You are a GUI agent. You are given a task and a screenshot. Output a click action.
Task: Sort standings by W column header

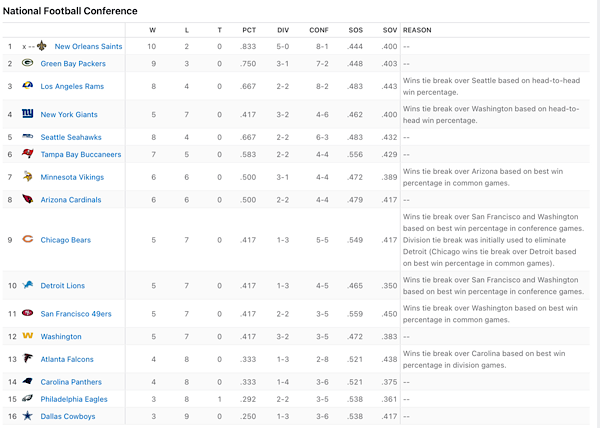[x=152, y=30]
